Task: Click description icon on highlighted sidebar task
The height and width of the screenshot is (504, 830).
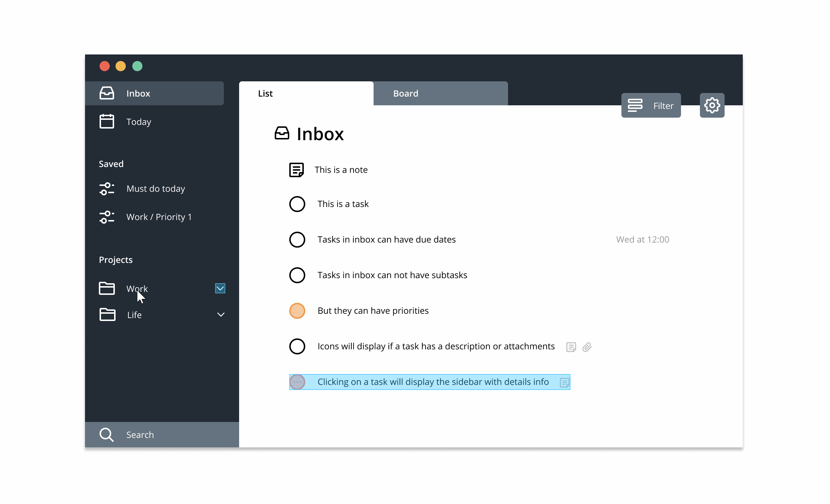Action: pyautogui.click(x=564, y=382)
